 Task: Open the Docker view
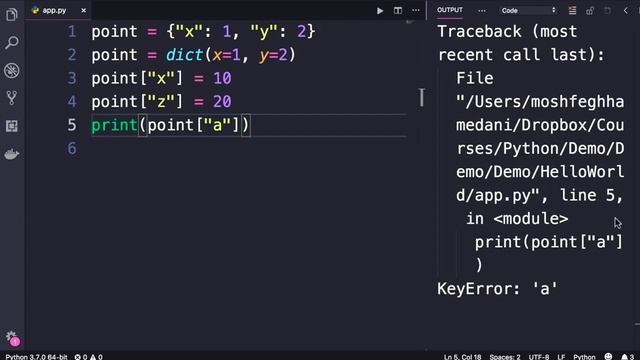pyautogui.click(x=12, y=154)
